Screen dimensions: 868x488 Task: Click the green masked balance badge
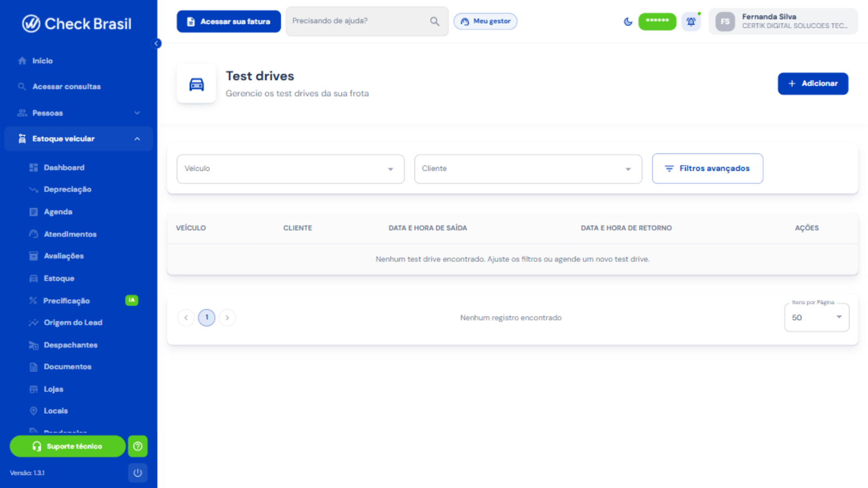[x=657, y=21]
